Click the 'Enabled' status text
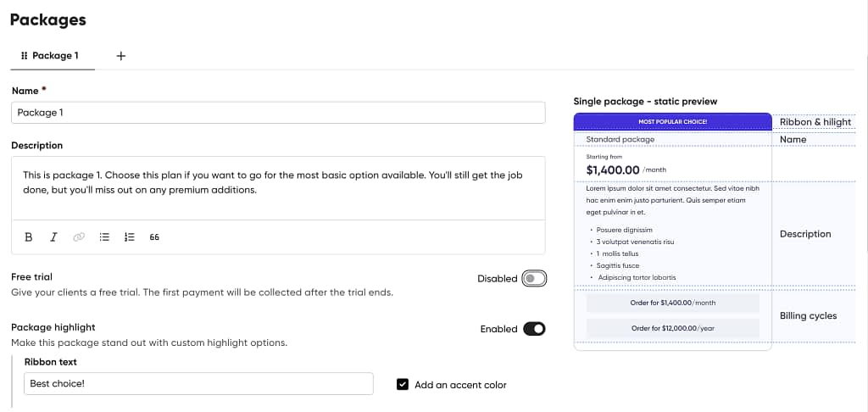 click(498, 329)
